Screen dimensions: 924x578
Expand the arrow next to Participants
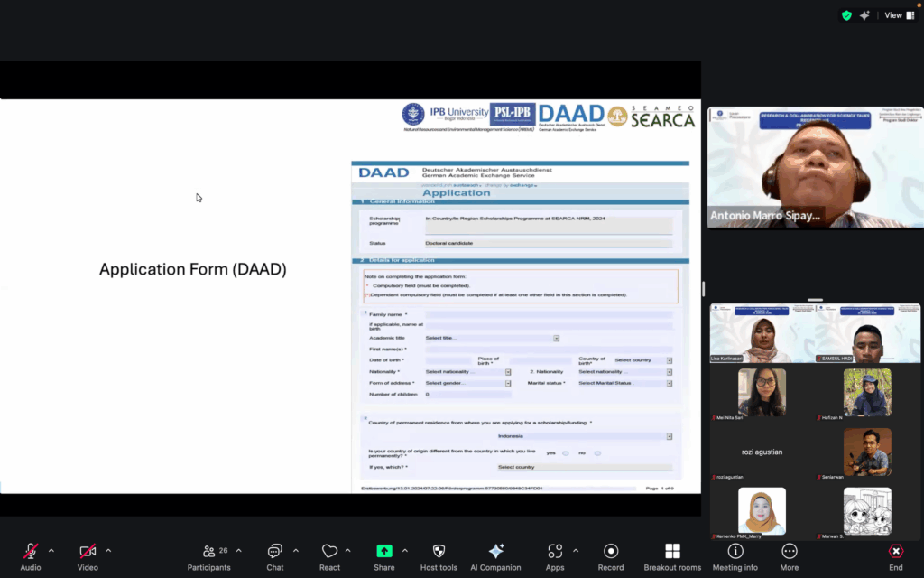pos(241,550)
